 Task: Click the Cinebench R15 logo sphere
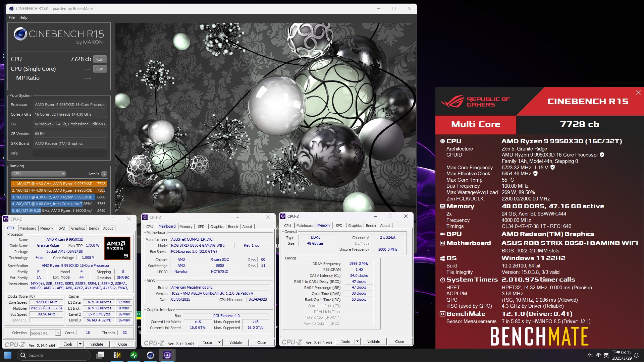pos(20,34)
